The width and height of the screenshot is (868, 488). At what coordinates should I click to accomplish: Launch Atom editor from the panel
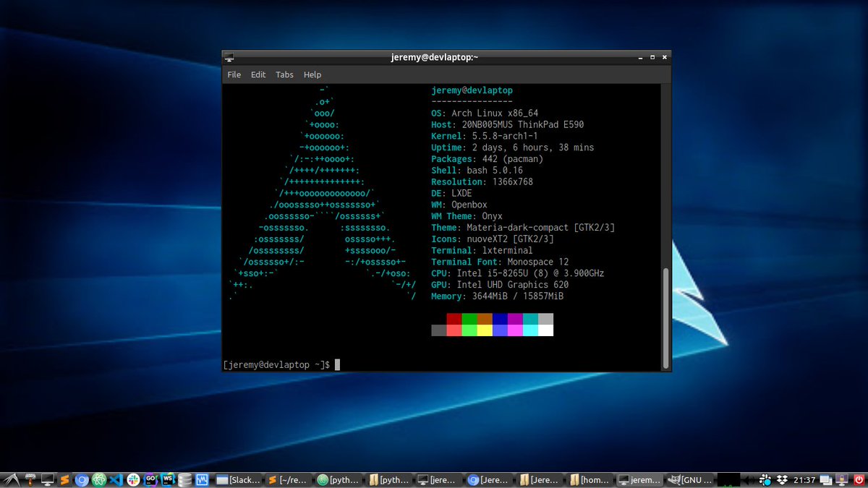pyautogui.click(x=100, y=479)
